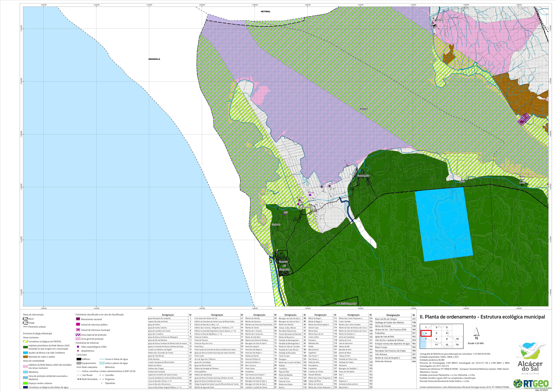The height and width of the screenshot is (392, 555).
Task: Select the Perímetro urbano dotted line symbol
Action: pyautogui.click(x=25, y=327)
